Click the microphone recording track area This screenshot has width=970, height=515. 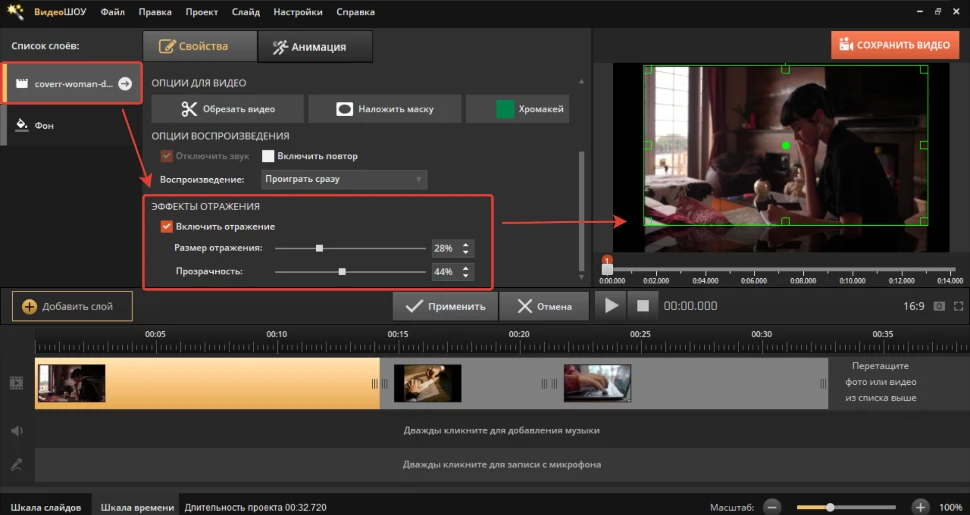coord(501,464)
